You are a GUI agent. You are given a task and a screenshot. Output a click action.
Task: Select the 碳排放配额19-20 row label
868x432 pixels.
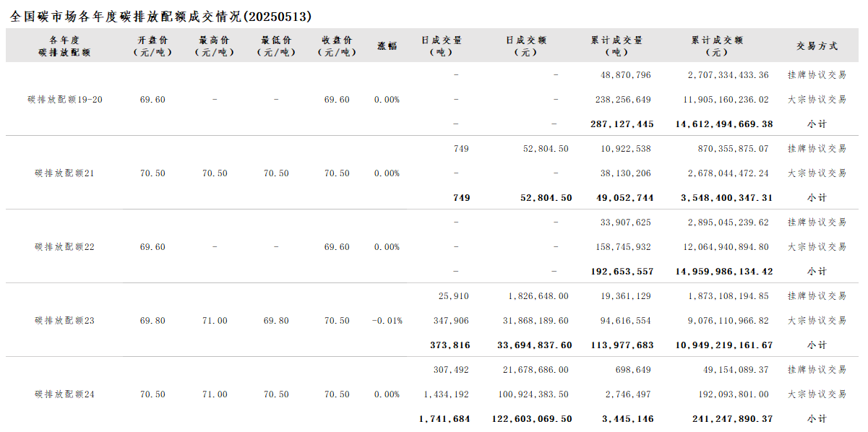pos(65,100)
